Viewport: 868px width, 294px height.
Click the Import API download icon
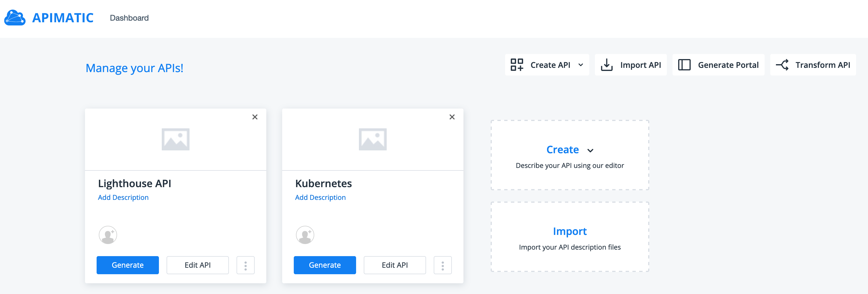[x=607, y=64]
